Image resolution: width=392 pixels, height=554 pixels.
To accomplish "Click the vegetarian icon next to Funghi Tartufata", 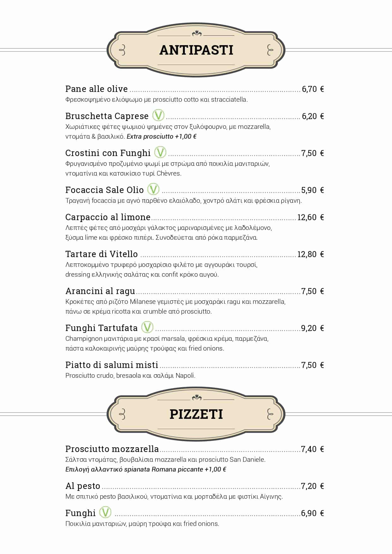I will (147, 327).
